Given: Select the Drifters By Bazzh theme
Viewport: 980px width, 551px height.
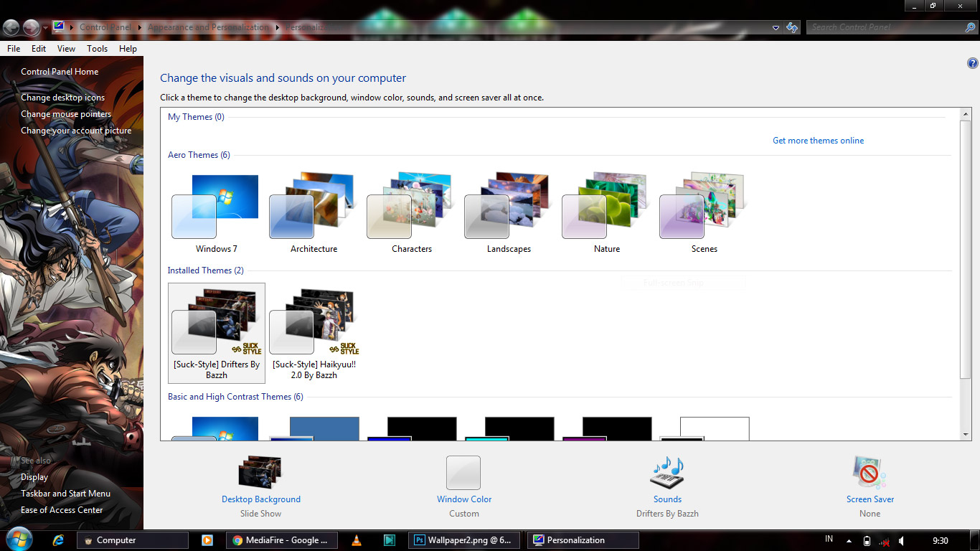Looking at the screenshot, I should pos(217,333).
